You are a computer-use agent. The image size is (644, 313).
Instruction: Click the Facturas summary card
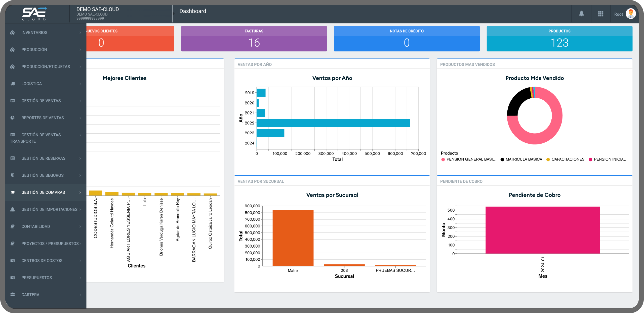pos(254,39)
